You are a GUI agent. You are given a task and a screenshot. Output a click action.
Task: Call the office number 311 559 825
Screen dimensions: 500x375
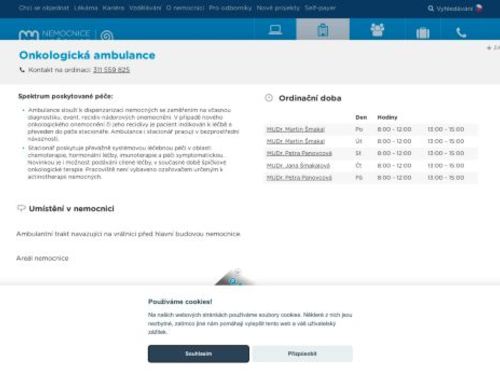pos(111,70)
